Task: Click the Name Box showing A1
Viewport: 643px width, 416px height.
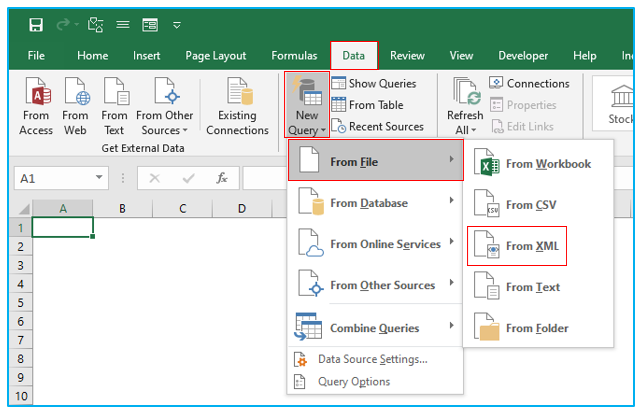Action: click(x=53, y=178)
